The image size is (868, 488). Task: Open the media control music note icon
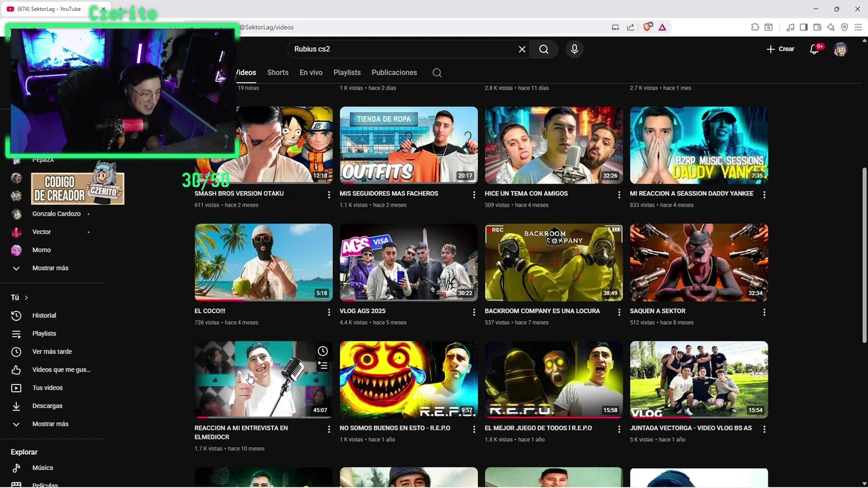[x=790, y=27]
